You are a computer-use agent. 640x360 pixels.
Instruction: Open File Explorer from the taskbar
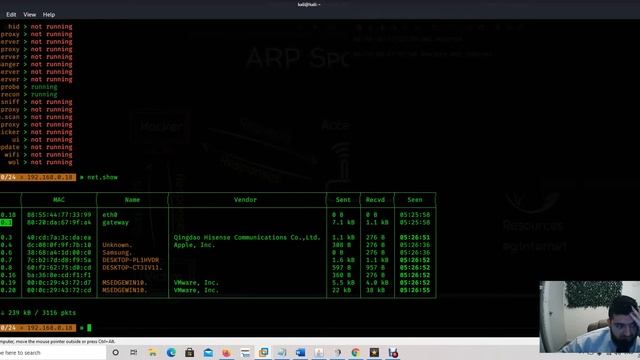(152, 352)
